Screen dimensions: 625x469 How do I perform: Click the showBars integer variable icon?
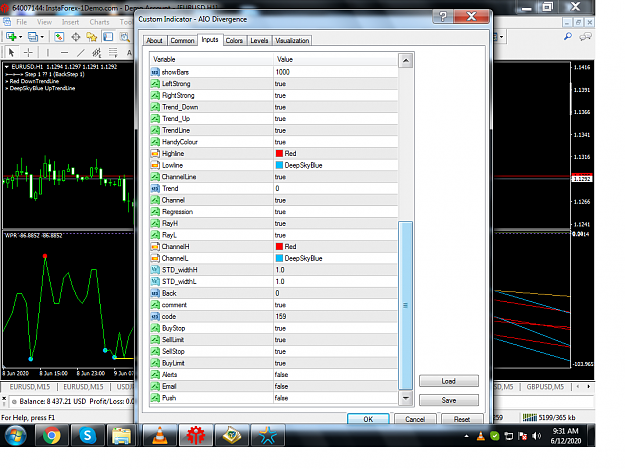[x=155, y=72]
